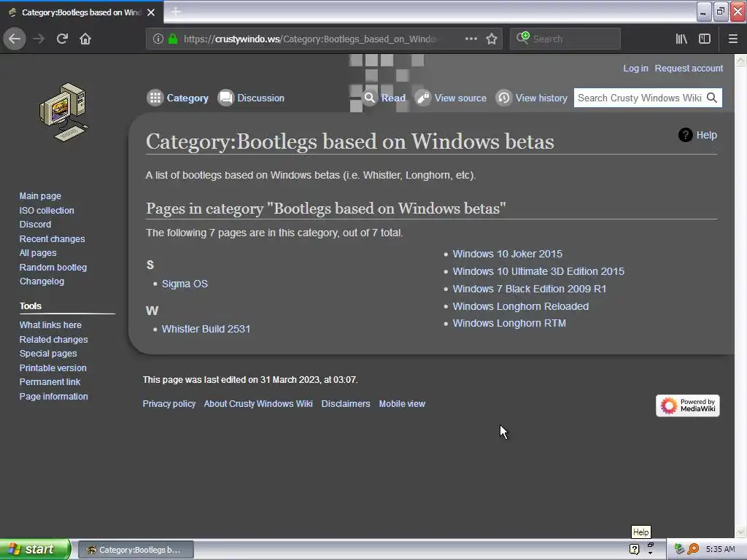Open the ISO collection link
Viewport: 747px width, 560px height.
[47, 210]
